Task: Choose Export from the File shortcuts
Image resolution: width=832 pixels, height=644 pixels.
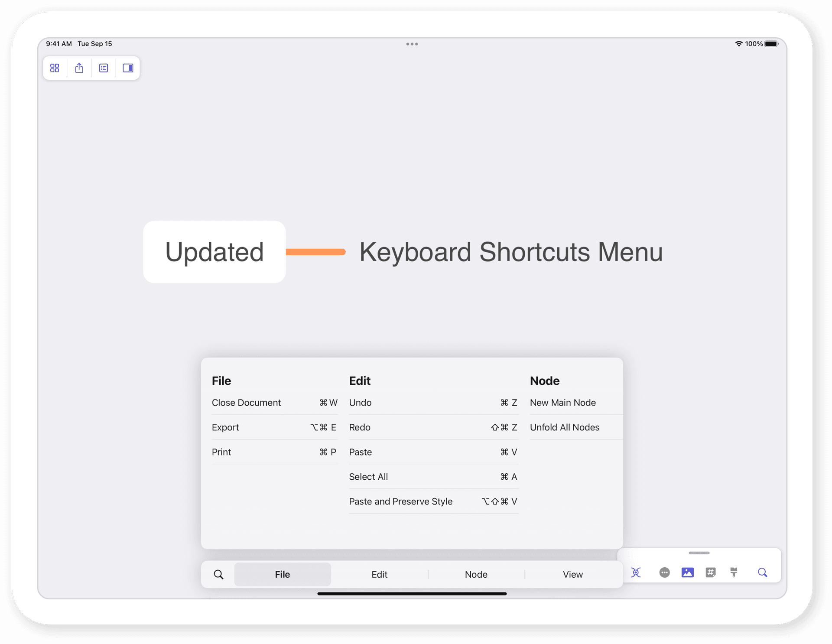Action: (x=225, y=427)
